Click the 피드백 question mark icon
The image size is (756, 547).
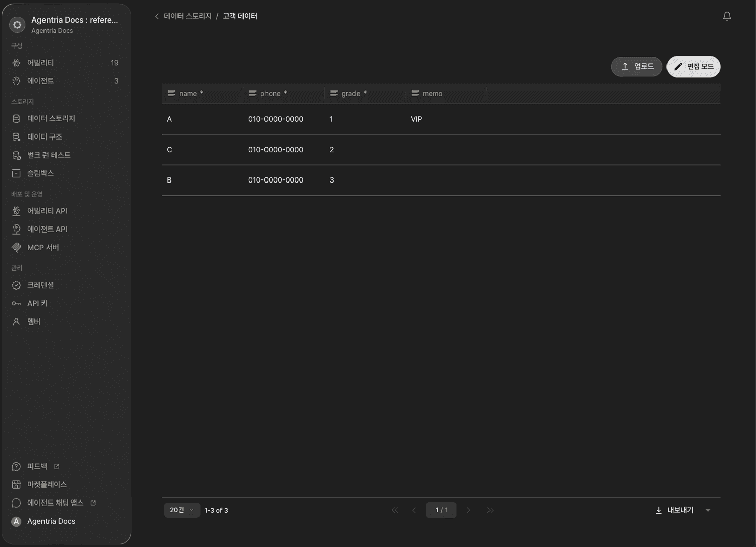click(x=16, y=466)
